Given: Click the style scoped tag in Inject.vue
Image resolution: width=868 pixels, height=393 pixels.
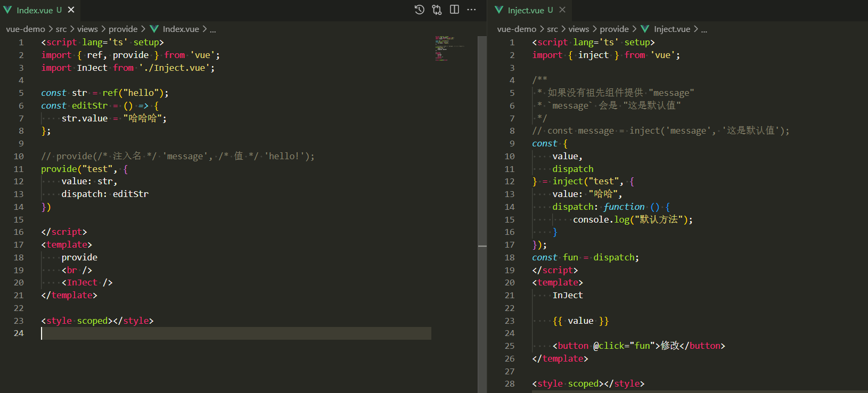Looking at the screenshot, I should click(588, 384).
